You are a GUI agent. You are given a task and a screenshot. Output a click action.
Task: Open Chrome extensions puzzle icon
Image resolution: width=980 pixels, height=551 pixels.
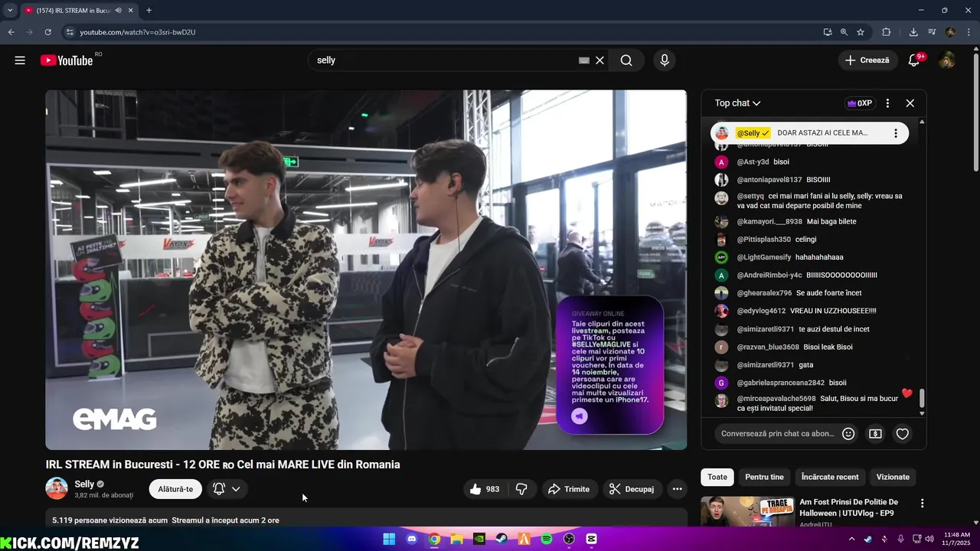point(887,32)
